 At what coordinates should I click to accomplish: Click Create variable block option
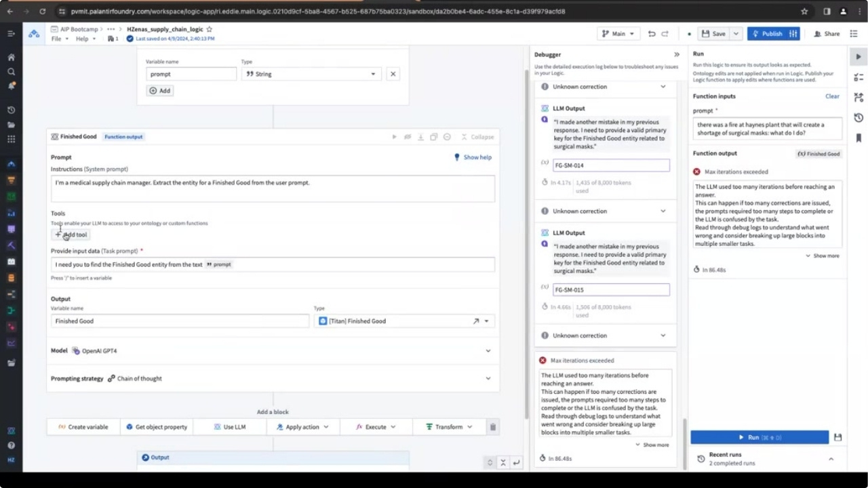[x=83, y=427]
